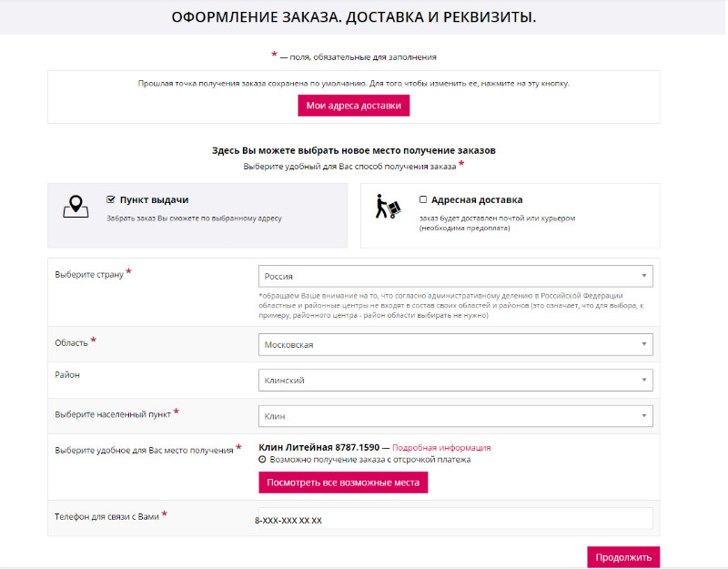Click the dropdown arrow beside Клин
Screen dimensions: 728x569
click(x=642, y=414)
